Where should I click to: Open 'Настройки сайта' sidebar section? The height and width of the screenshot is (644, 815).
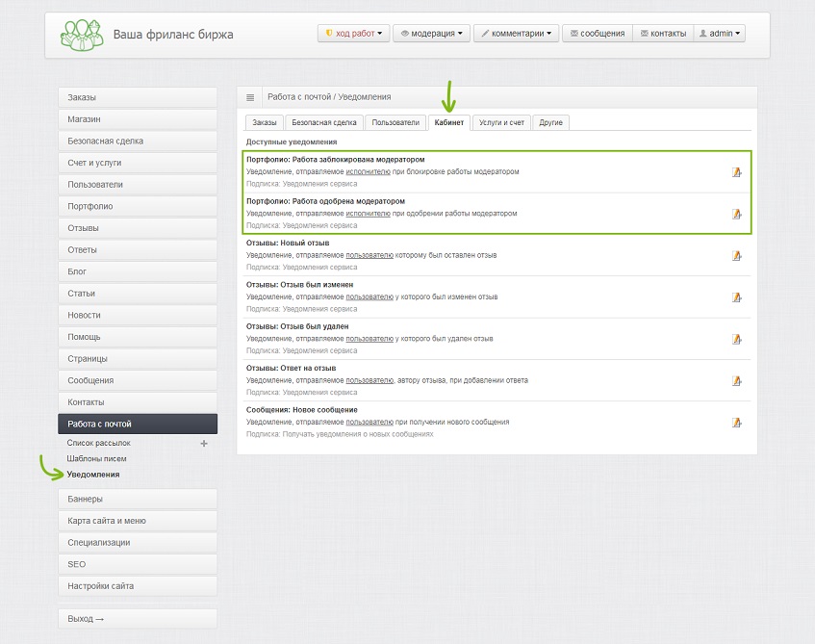pos(138,586)
